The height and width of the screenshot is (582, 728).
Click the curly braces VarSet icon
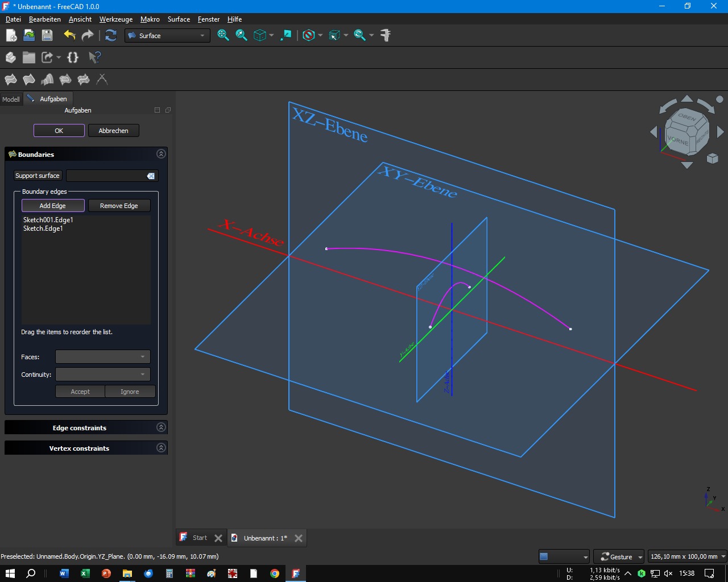tap(73, 57)
